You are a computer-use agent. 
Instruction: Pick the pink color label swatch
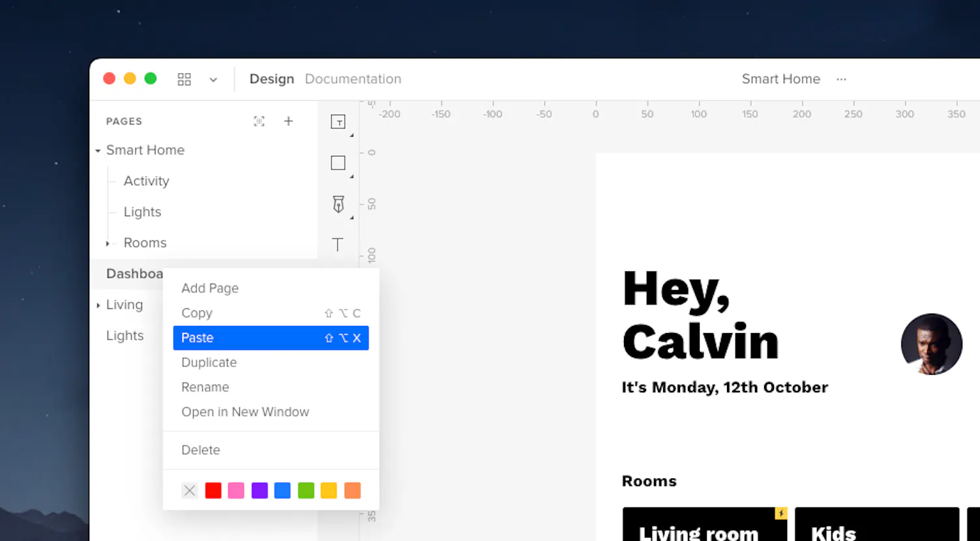[236, 490]
